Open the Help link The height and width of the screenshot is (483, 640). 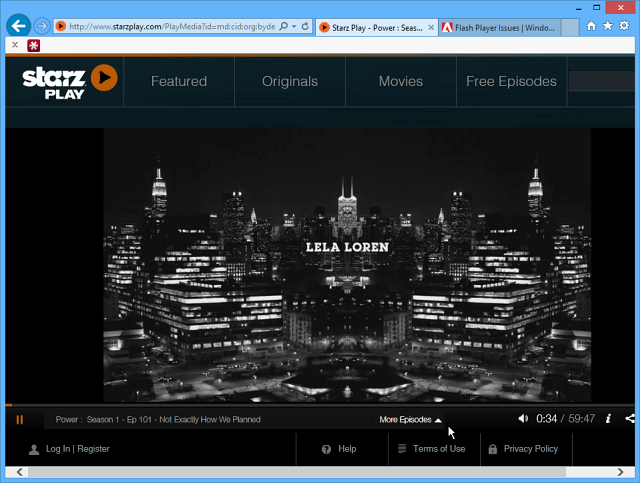coord(339,449)
